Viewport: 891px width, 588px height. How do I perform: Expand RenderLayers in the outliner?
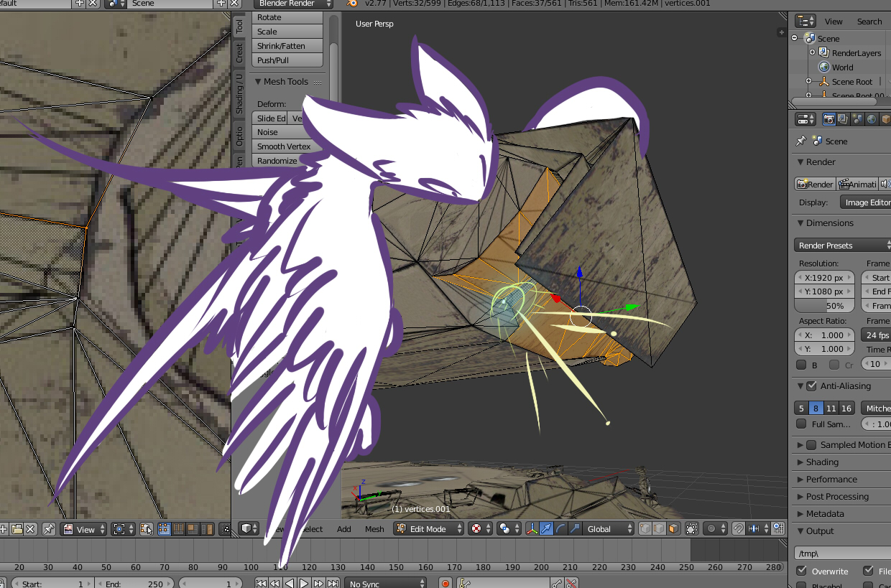812,52
